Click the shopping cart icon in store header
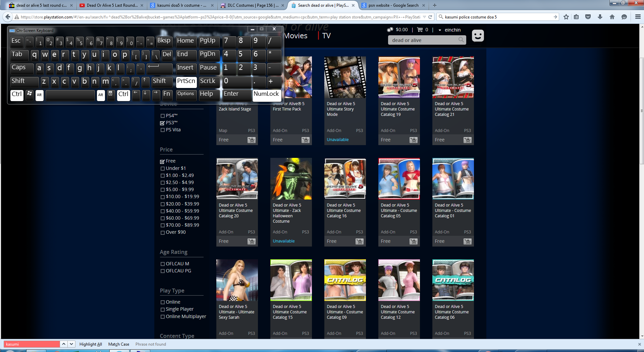The width and height of the screenshot is (644, 352). point(420,30)
